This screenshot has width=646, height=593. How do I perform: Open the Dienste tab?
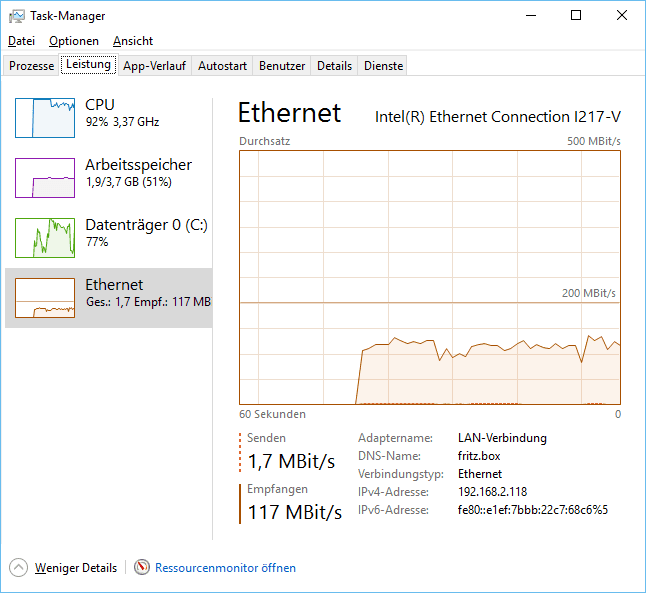[384, 66]
